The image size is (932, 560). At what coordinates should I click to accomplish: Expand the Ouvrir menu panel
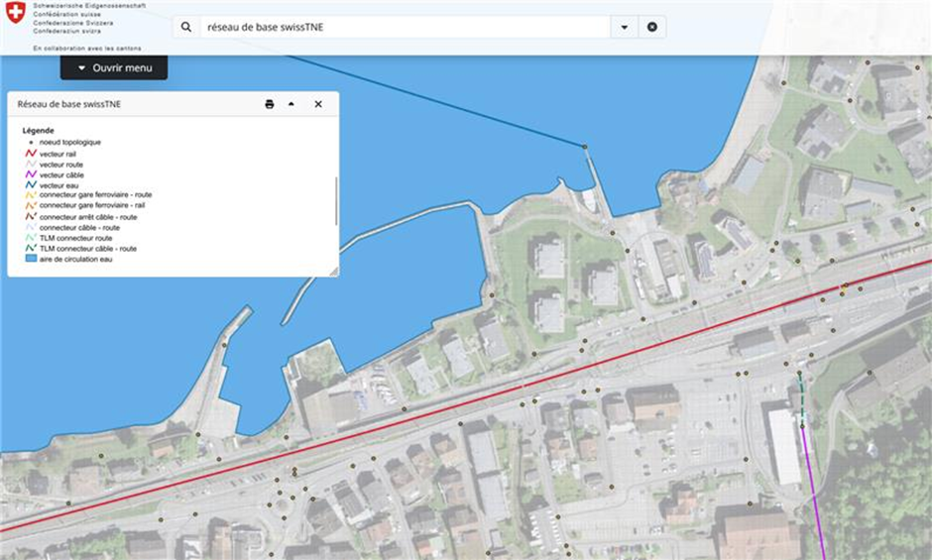point(114,68)
